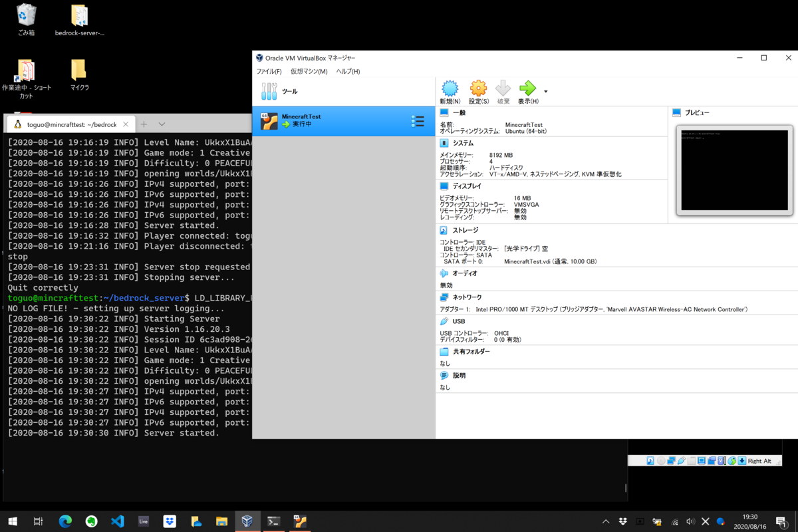Switch to VirtualBox cube icon on taskbar
798x532 pixels.
pyautogui.click(x=247, y=522)
